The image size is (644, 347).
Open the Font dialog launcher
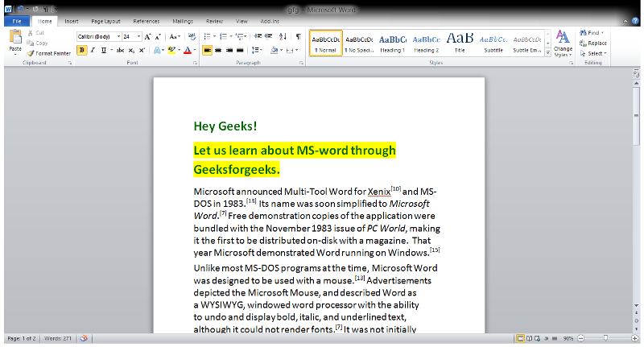tap(195, 63)
